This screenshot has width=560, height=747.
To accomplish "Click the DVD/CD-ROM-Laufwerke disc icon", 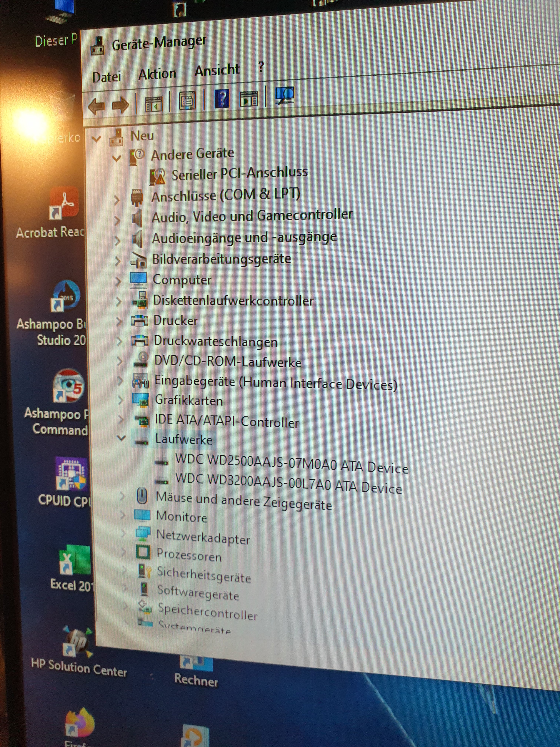I will [x=140, y=360].
